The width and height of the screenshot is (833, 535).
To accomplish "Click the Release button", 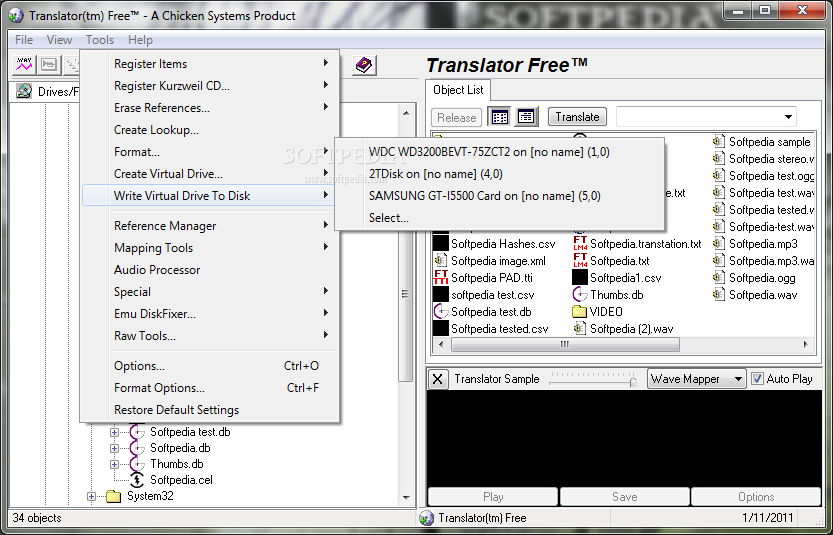I will 456,117.
